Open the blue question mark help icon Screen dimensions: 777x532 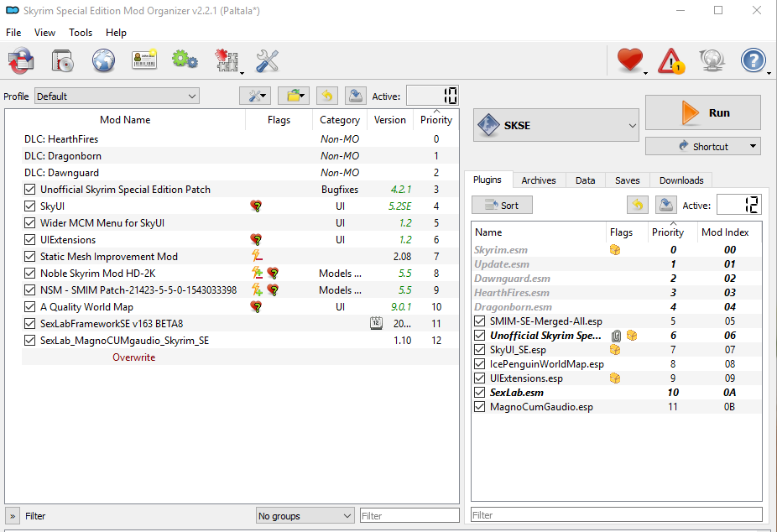coord(754,60)
